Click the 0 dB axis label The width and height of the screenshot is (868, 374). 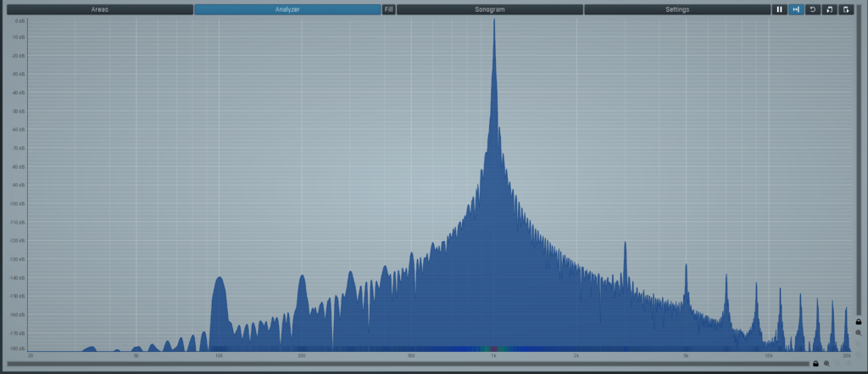20,21
